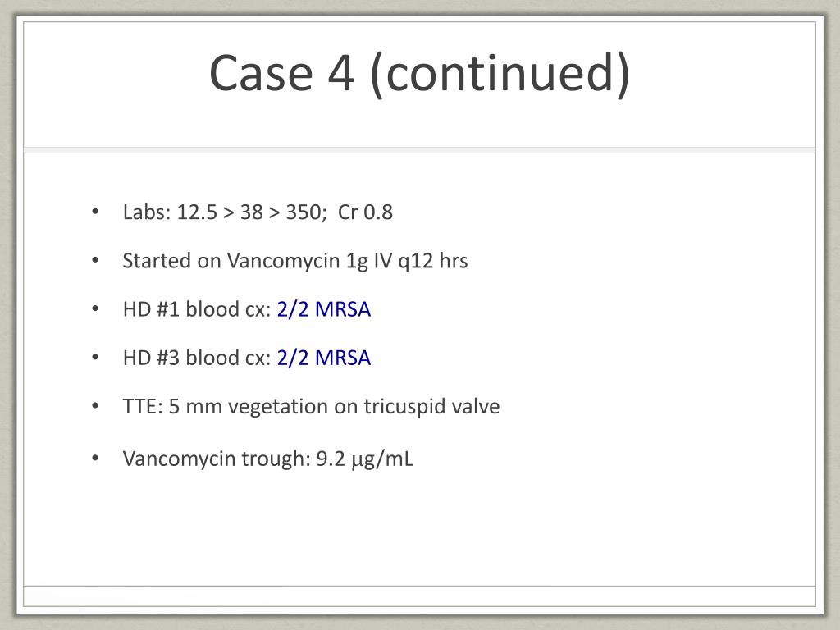Select the "Labs: 12.5 > 38 > 350" text
This screenshot has height=630, width=840.
[x=225, y=212]
